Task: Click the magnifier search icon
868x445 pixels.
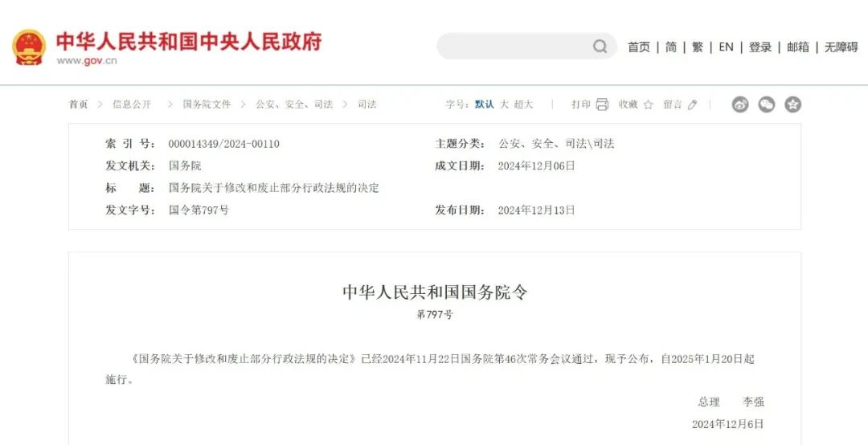Action: tap(600, 47)
